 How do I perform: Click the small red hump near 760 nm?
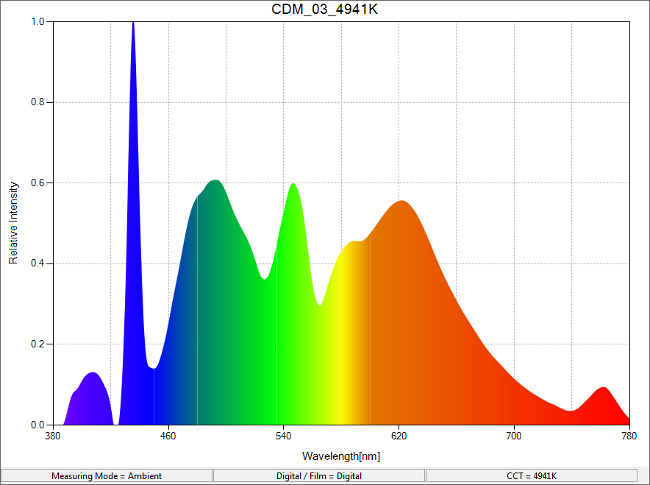point(603,407)
